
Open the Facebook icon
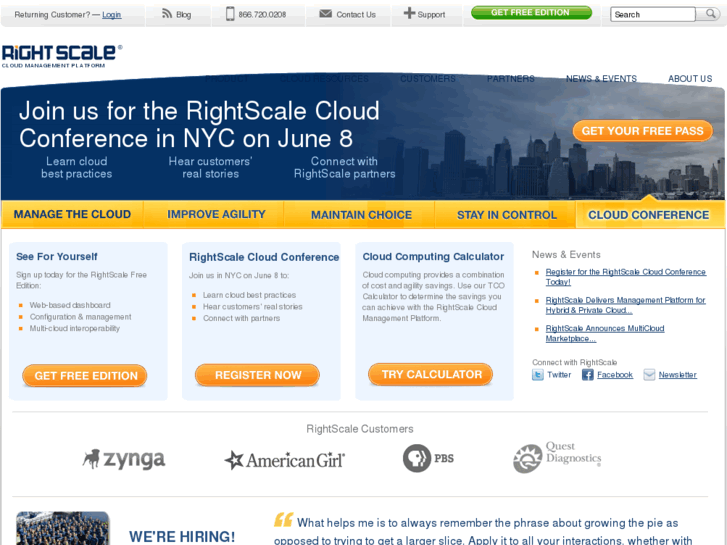click(x=587, y=375)
